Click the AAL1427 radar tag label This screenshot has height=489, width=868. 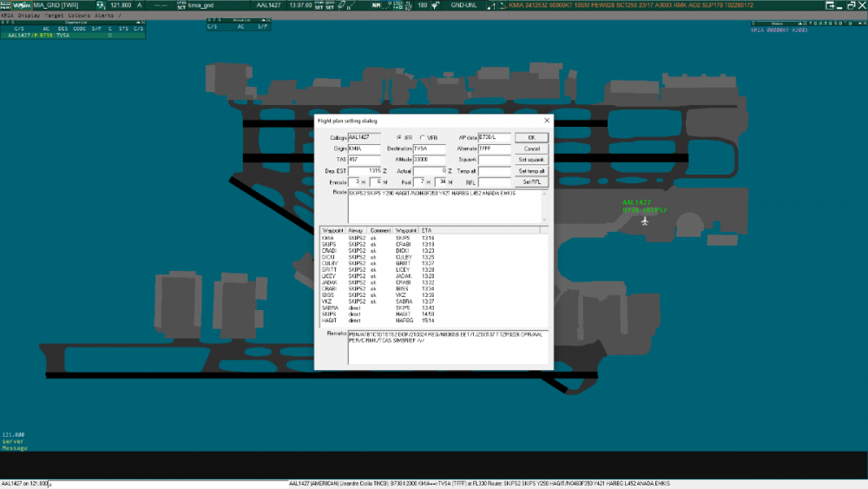[x=644, y=206]
